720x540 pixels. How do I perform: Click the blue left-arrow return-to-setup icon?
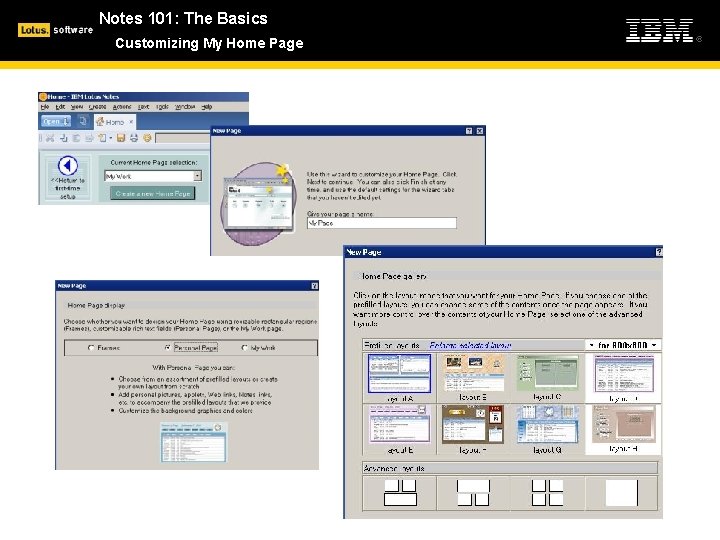(x=68, y=166)
